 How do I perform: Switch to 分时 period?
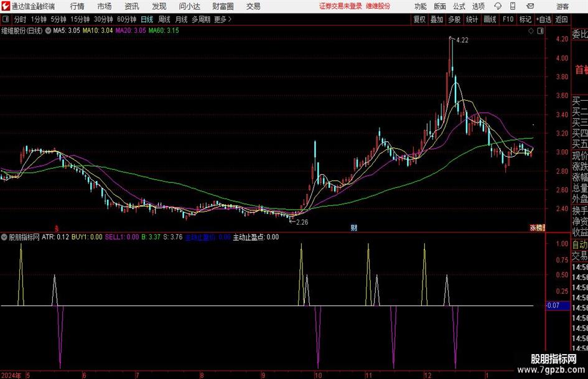(21, 19)
